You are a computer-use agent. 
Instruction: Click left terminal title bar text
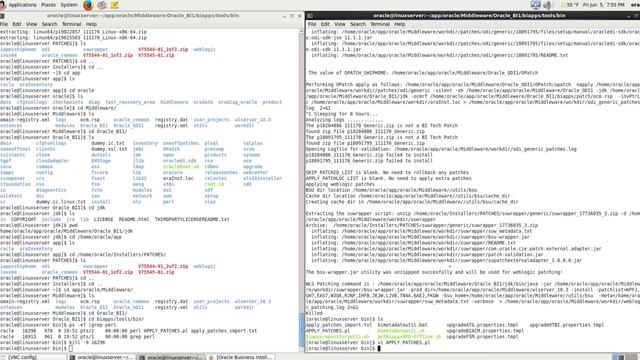click(143, 16)
